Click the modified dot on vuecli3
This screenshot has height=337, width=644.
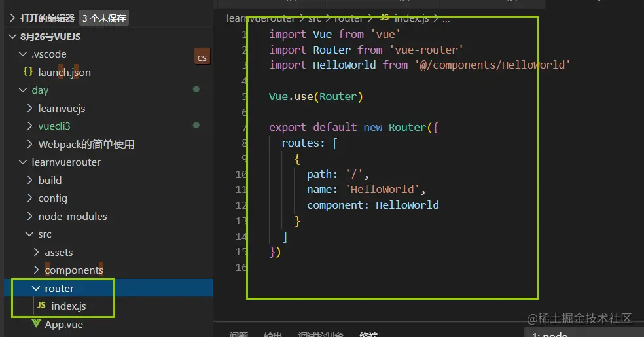click(196, 125)
